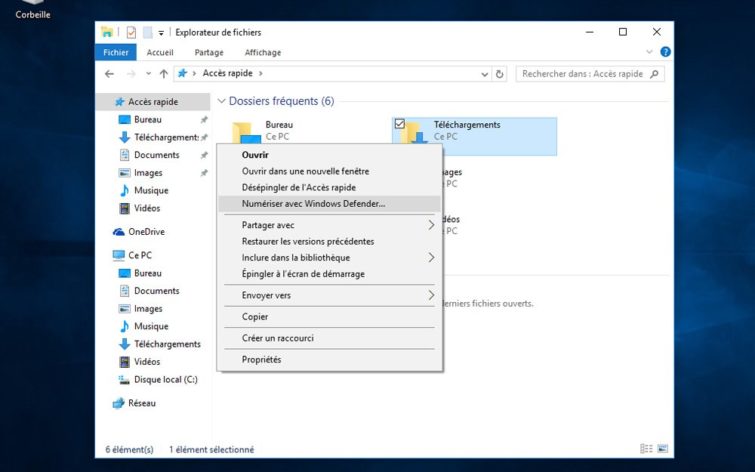Switch to the Partage tab
The height and width of the screenshot is (472, 755).
[209, 52]
